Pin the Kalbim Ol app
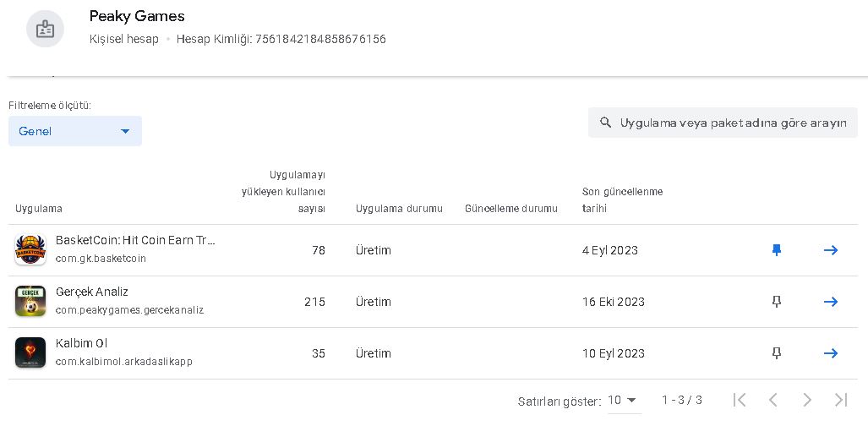The image size is (868, 426). pyautogui.click(x=777, y=353)
